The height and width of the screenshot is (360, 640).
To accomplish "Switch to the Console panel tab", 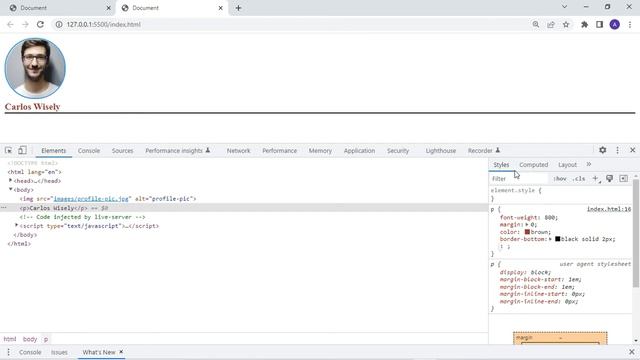I will point(89,151).
